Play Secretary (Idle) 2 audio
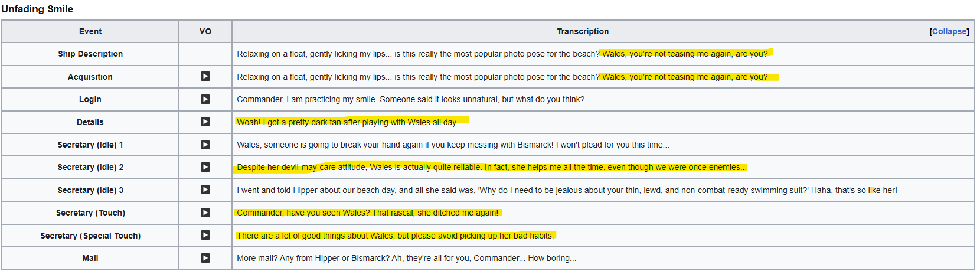Viewport: 980px width, 271px height. 205,167
